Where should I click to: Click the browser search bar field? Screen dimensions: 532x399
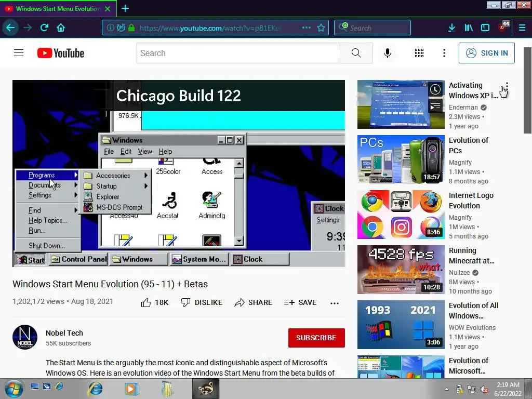point(373,28)
